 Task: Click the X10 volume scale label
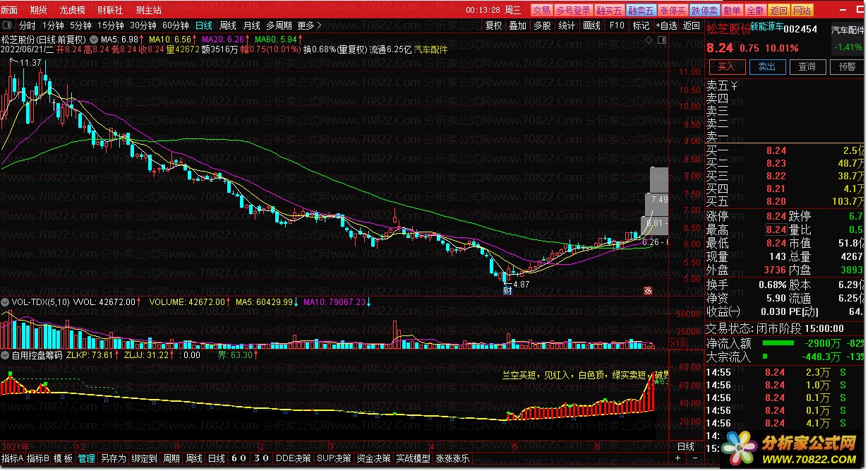[676, 343]
